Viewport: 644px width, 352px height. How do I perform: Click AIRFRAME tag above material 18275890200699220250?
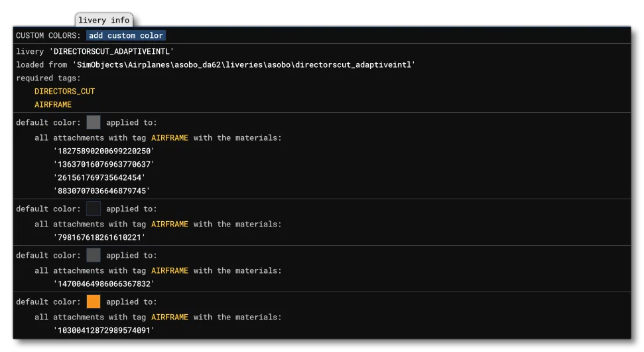(170, 137)
